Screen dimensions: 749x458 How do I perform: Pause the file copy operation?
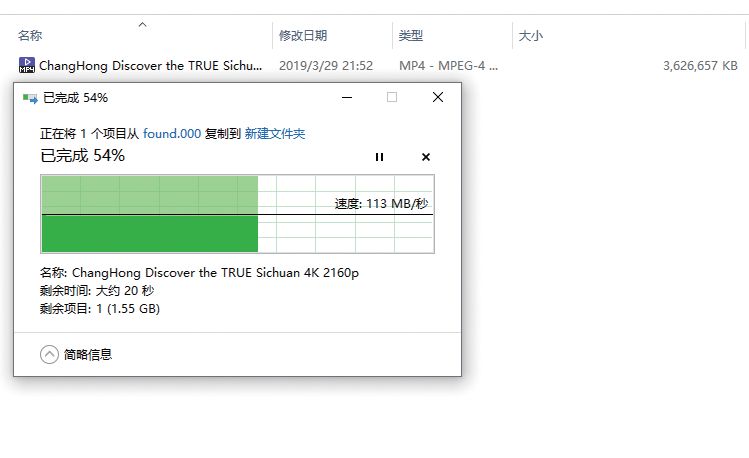(379, 157)
